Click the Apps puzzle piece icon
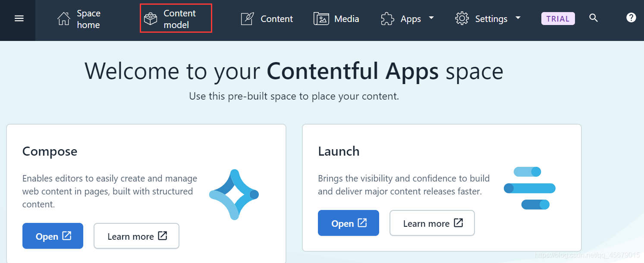This screenshot has height=263, width=644. coord(387,19)
